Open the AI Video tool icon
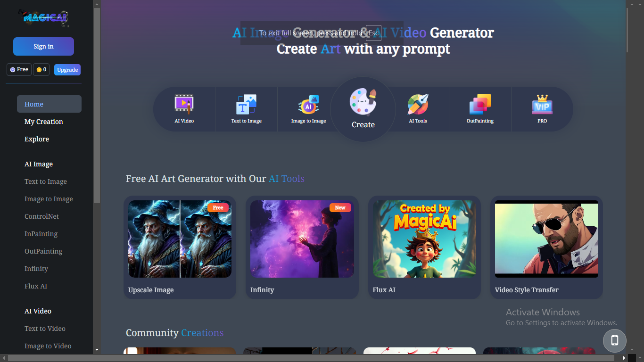Screen dimensions: 644x362 (x=184, y=105)
